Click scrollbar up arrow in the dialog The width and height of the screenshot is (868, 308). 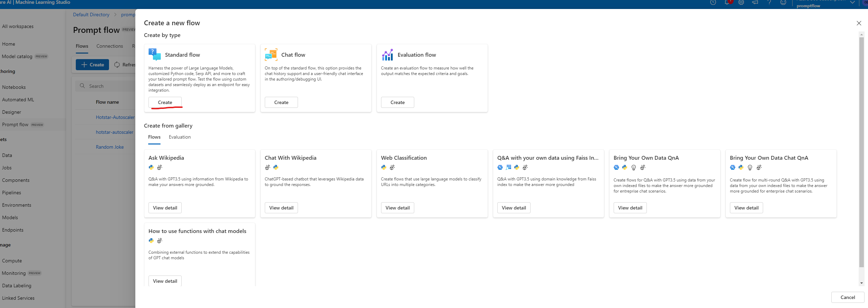(x=861, y=35)
